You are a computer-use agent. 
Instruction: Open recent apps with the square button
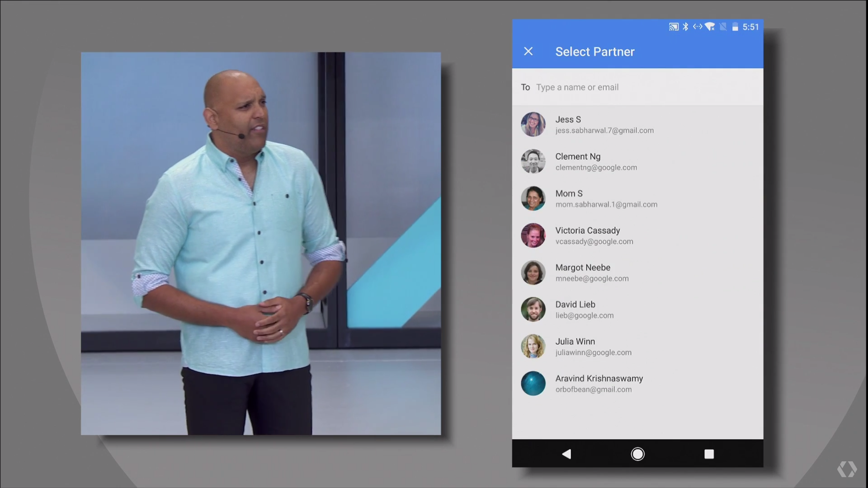tap(709, 454)
